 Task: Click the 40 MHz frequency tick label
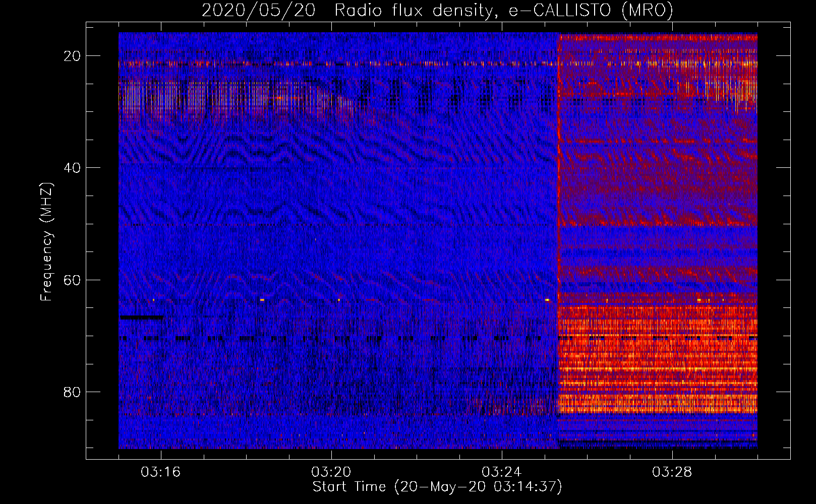[72, 168]
